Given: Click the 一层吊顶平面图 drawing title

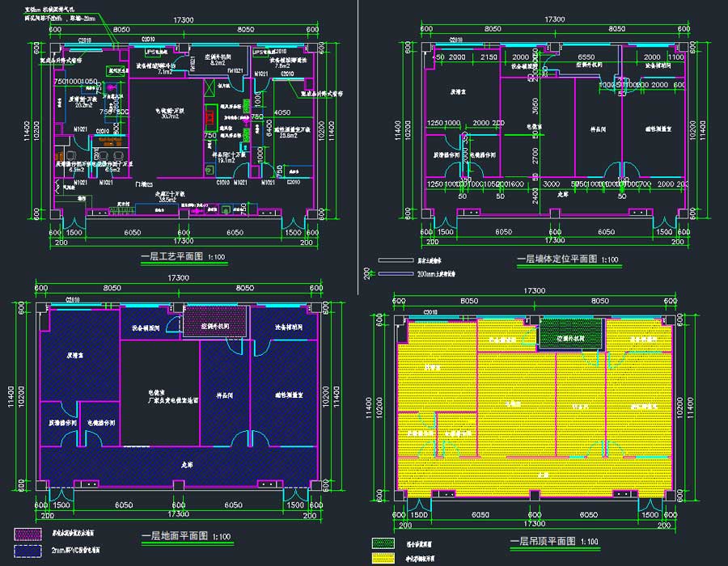Looking at the screenshot, I should click(x=543, y=541).
